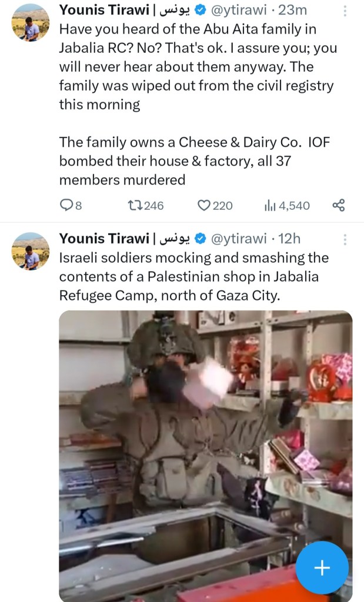Open more options on 12h tweet
The height and width of the screenshot is (602, 364).
[x=345, y=239]
